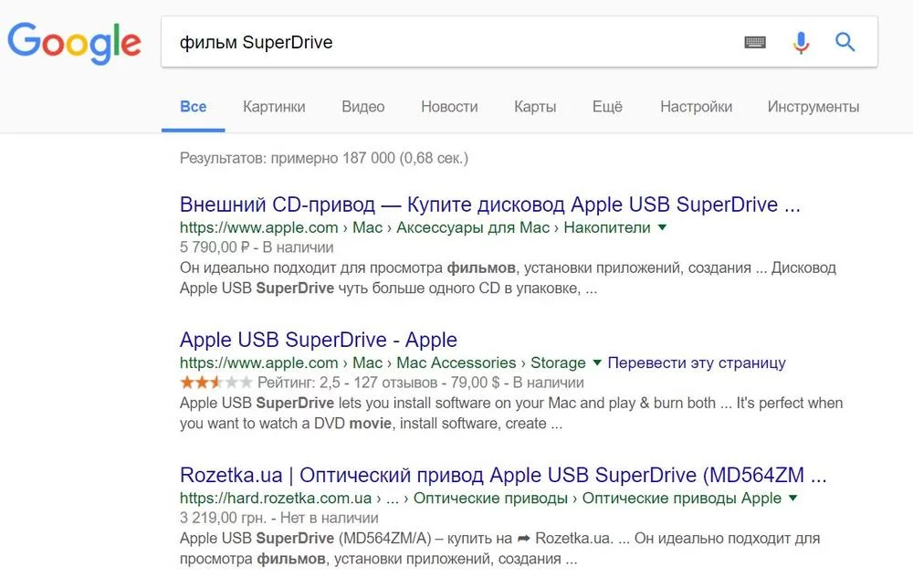Image resolution: width=913 pixels, height=588 pixels.
Task: Click Перевести эту страницу link
Action: (x=697, y=362)
